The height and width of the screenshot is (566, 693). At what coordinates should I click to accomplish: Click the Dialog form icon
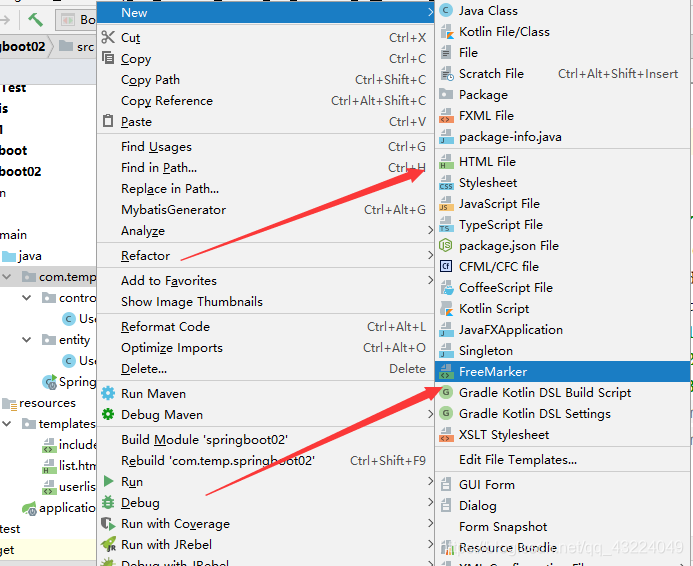tap(446, 505)
